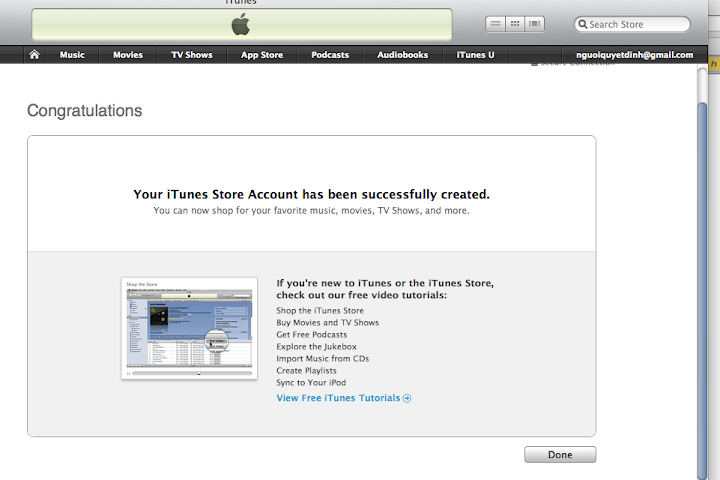The width and height of the screenshot is (720, 480).
Task: Select 'Import Music from CDs' text
Action: (322, 358)
